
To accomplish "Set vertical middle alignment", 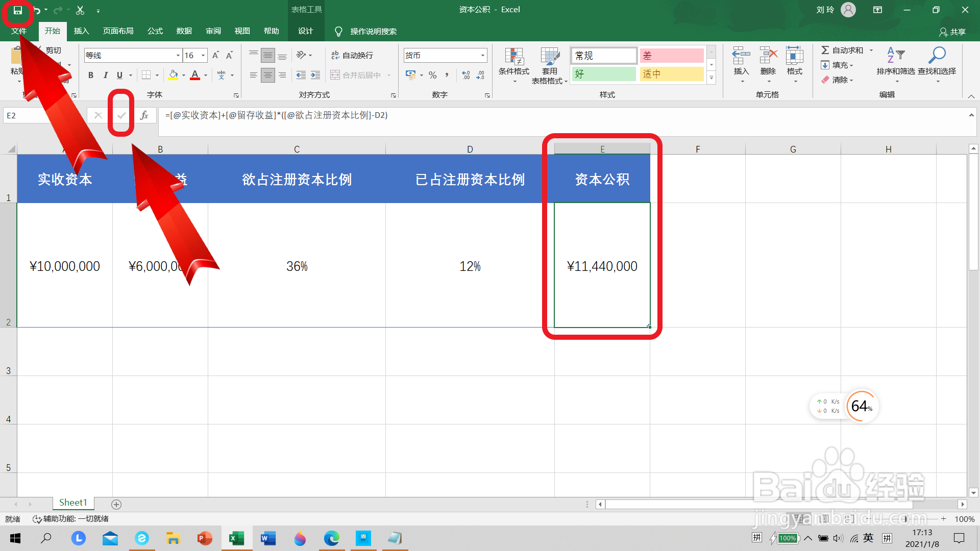I will pos(268,55).
